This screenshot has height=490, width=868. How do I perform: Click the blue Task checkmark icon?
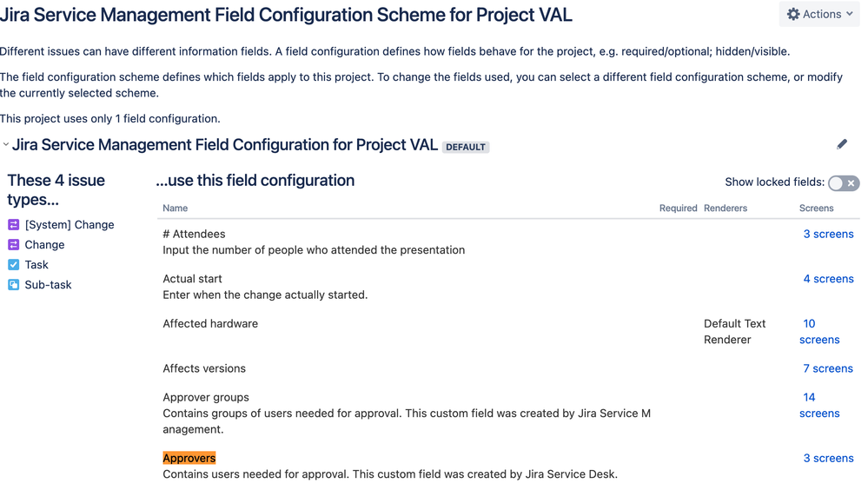tap(13, 265)
